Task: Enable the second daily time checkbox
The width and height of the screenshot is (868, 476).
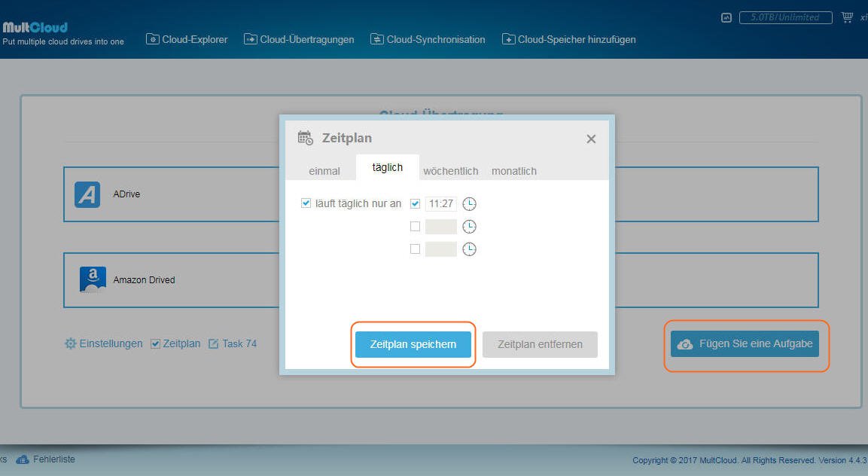Action: [415, 226]
